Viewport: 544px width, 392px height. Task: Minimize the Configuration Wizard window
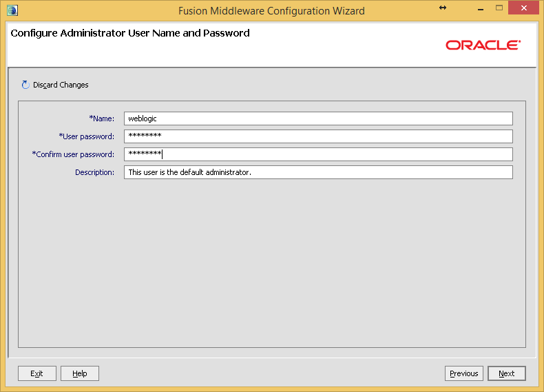tap(481, 8)
